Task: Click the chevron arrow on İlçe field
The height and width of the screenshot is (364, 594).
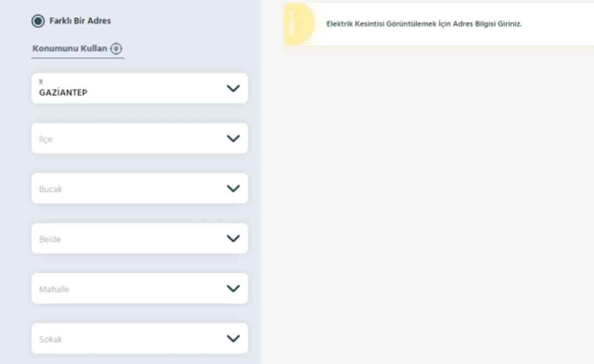Action: tap(233, 138)
